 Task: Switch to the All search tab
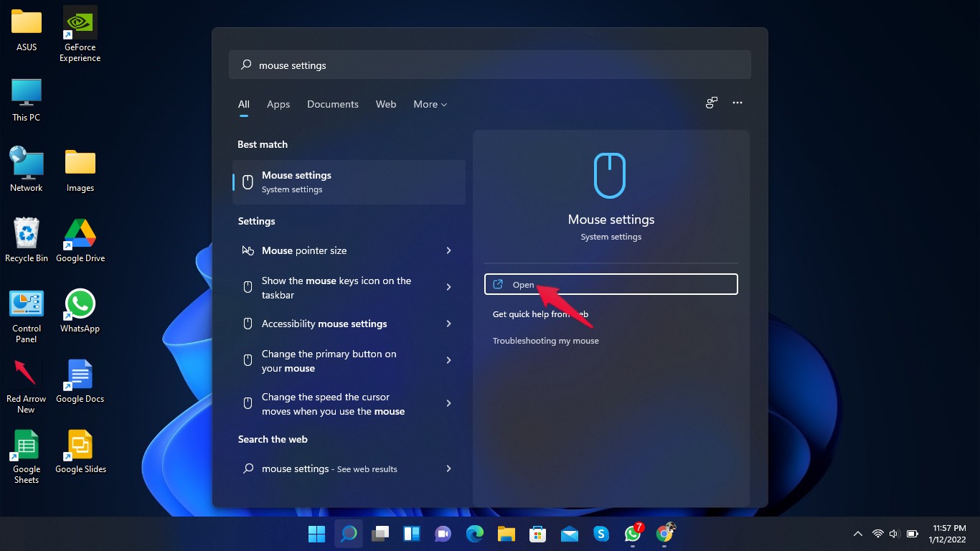pyautogui.click(x=244, y=104)
